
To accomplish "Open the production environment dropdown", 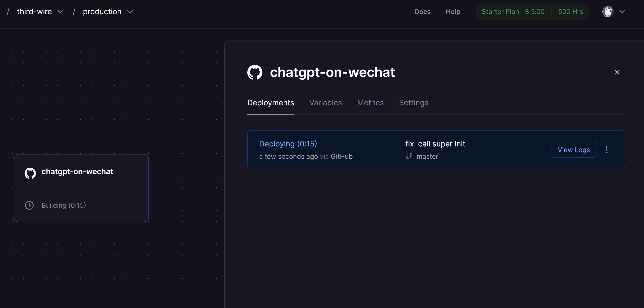I will point(130,12).
